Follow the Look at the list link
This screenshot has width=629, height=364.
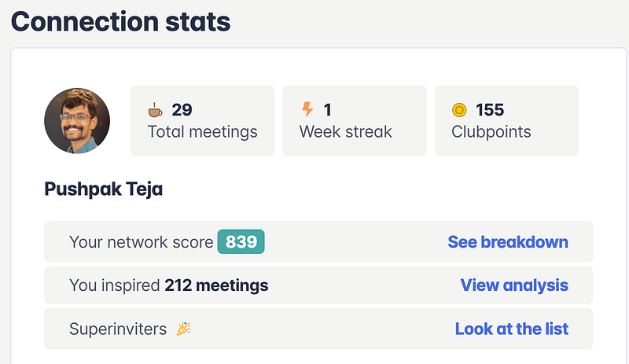click(512, 329)
